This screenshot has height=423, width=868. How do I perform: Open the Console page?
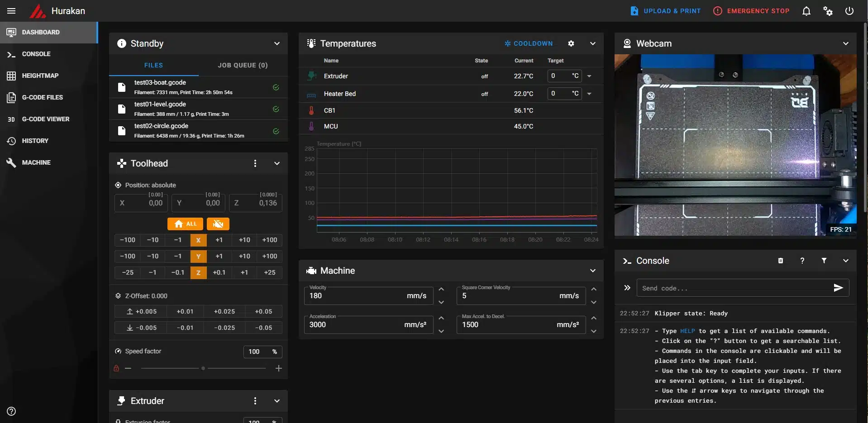[x=49, y=54]
